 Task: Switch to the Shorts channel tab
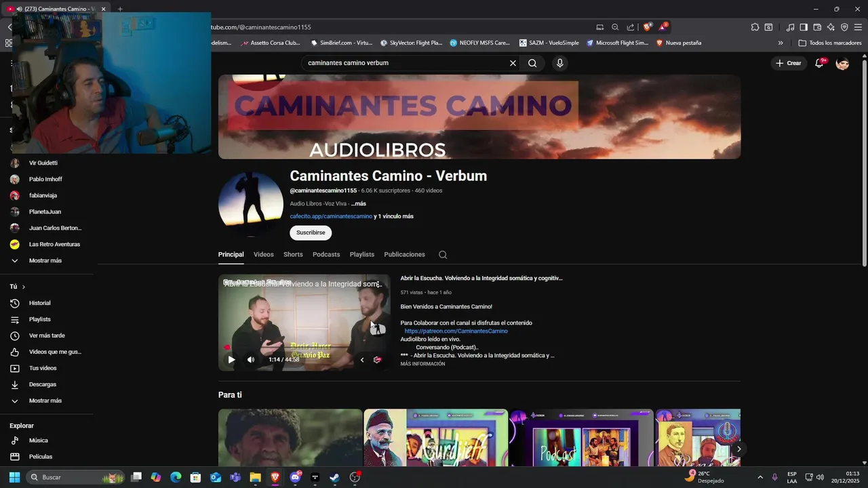[x=293, y=255]
